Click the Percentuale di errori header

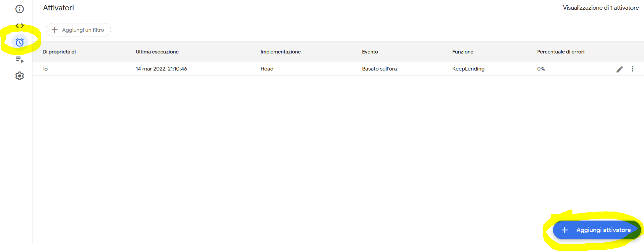[x=561, y=52]
